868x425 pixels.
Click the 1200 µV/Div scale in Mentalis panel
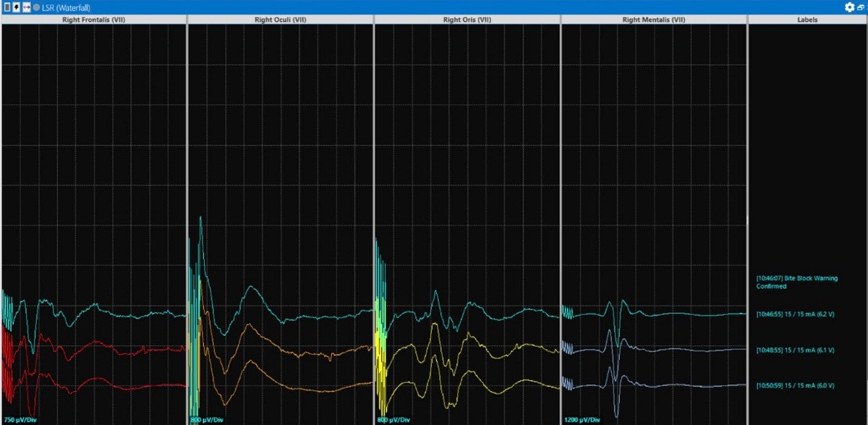tap(582, 419)
